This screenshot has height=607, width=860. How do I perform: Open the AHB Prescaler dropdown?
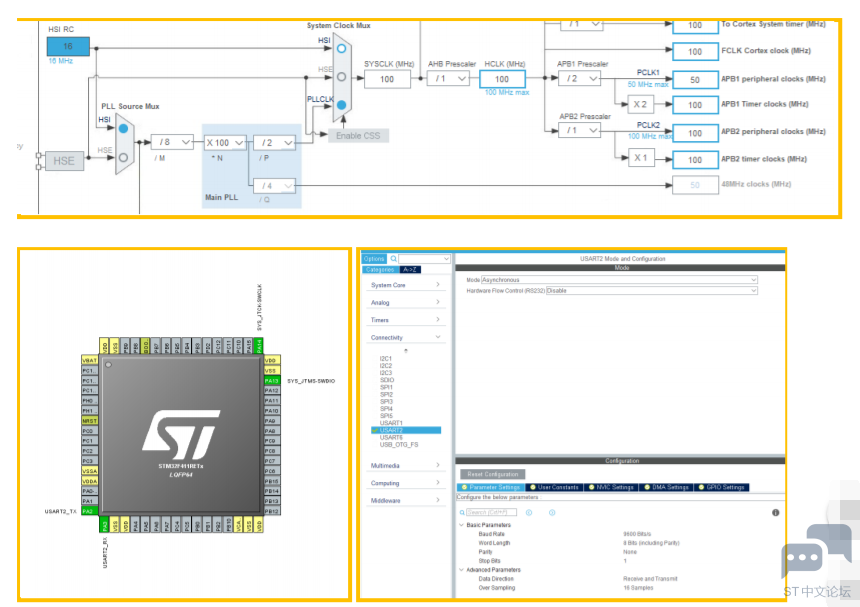pyautogui.click(x=448, y=78)
